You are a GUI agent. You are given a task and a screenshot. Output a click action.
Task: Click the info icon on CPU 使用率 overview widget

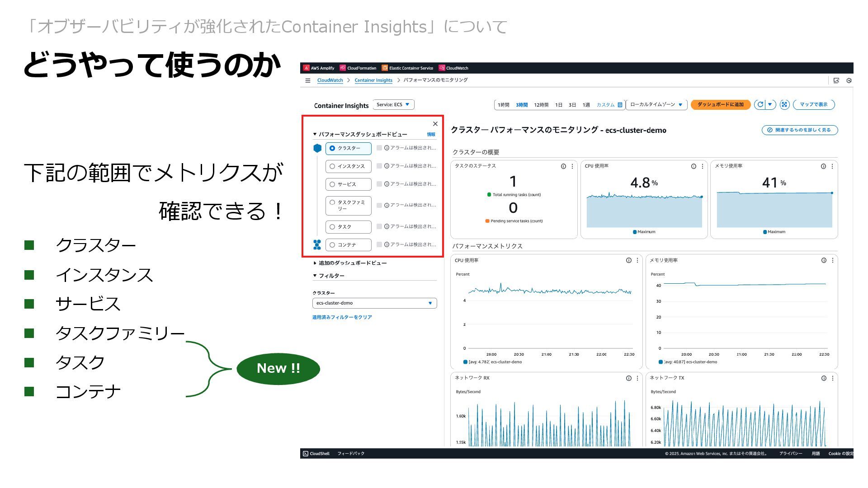point(693,166)
